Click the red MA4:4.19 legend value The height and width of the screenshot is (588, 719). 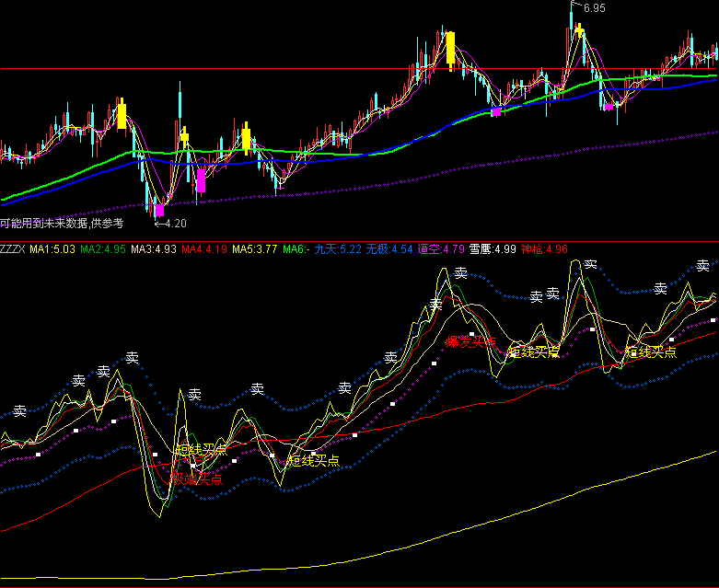pos(204,249)
